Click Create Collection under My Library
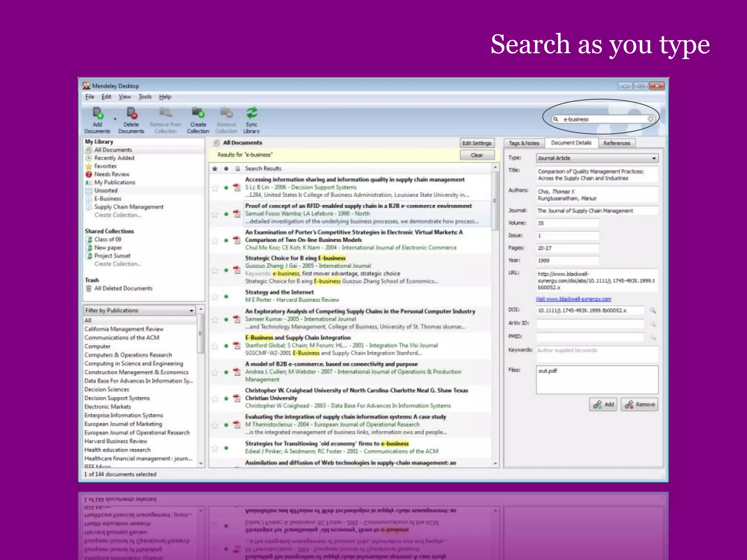Screen dimensions: 747x560 pos(117,215)
